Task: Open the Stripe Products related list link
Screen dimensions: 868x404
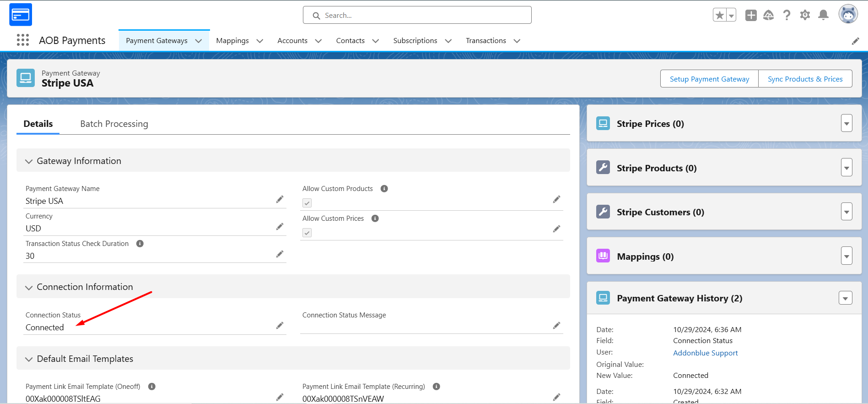Action: coord(657,168)
